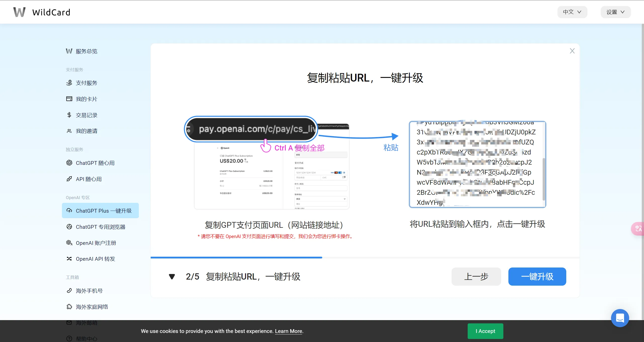Click the WildCard brand name text
This screenshot has height=342, width=644.
click(51, 12)
